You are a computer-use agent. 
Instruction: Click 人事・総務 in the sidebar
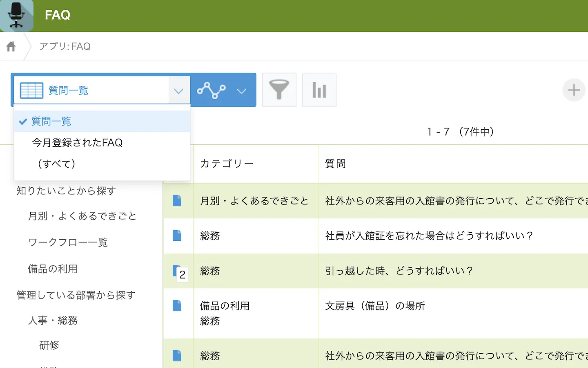click(x=53, y=320)
